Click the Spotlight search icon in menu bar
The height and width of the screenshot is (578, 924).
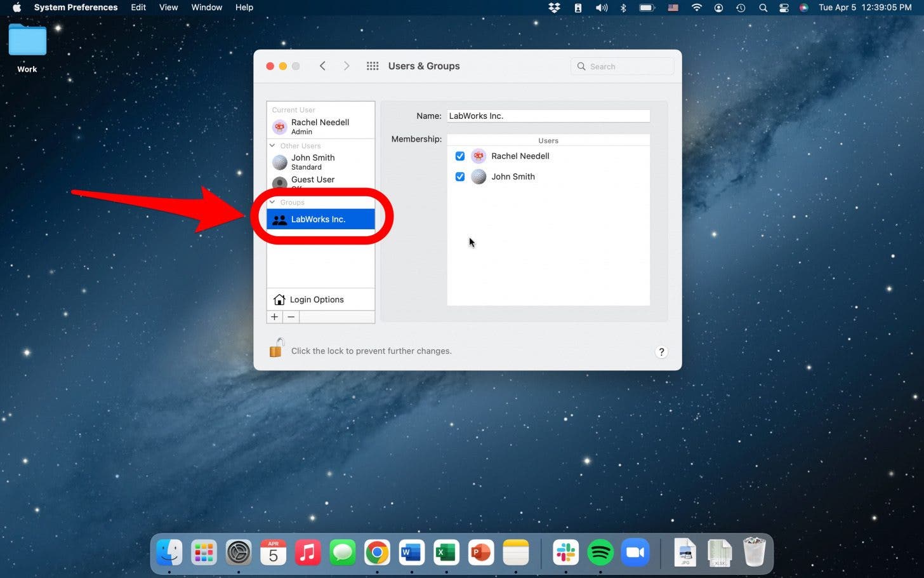coord(763,8)
